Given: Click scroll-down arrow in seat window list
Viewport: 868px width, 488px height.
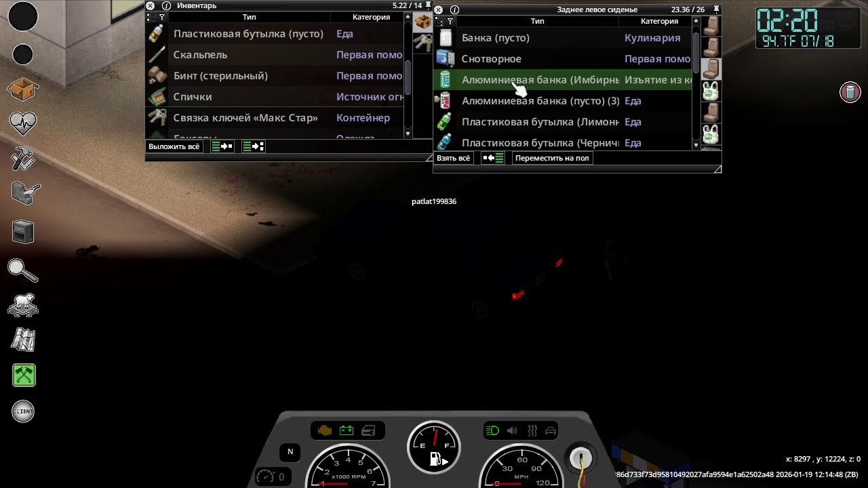Looking at the screenshot, I should tap(696, 146).
